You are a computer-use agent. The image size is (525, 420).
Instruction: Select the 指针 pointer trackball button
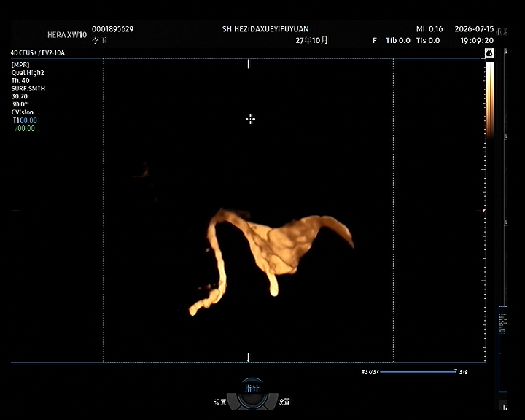(252, 388)
